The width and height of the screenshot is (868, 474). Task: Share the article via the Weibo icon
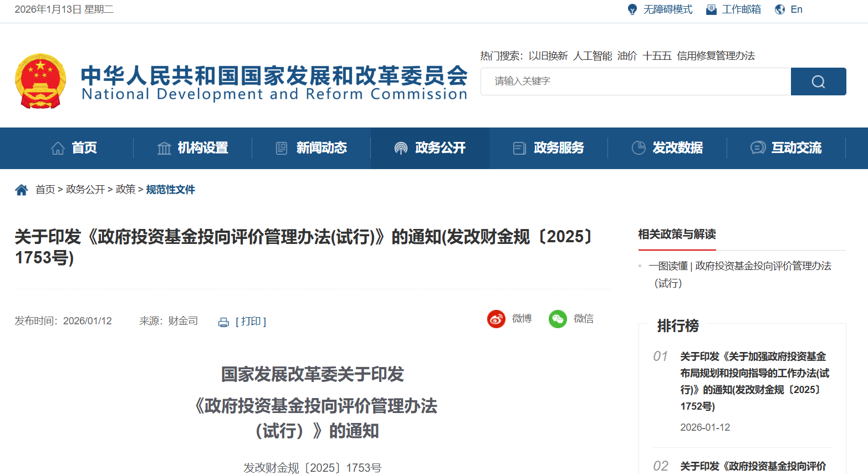495,319
